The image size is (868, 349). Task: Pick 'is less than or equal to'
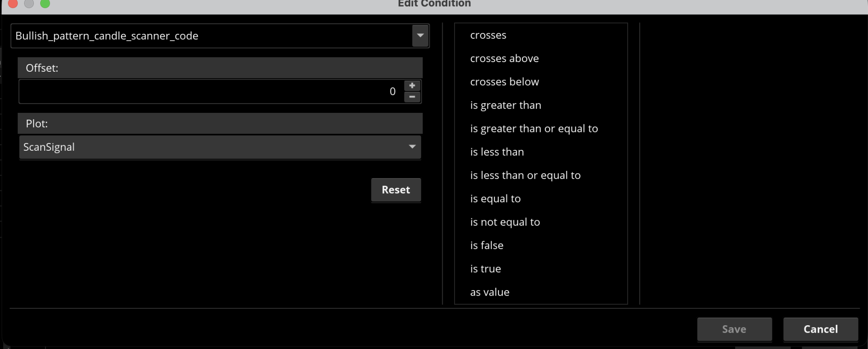coord(525,175)
